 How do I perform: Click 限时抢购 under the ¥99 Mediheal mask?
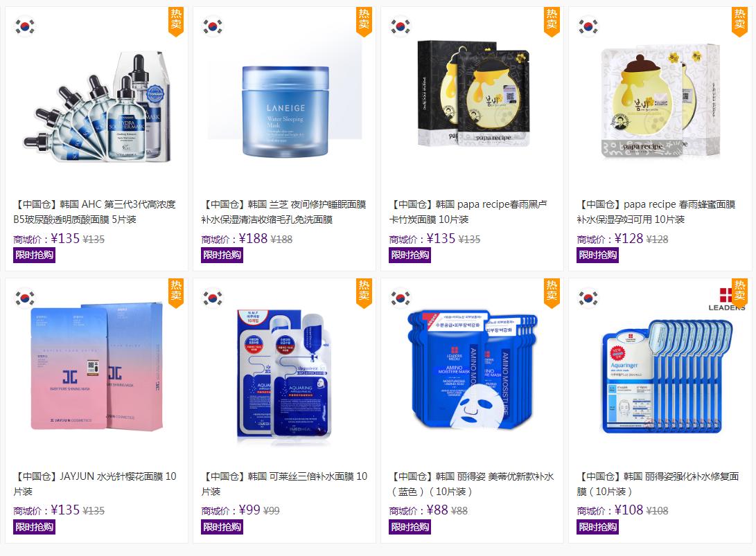222,527
